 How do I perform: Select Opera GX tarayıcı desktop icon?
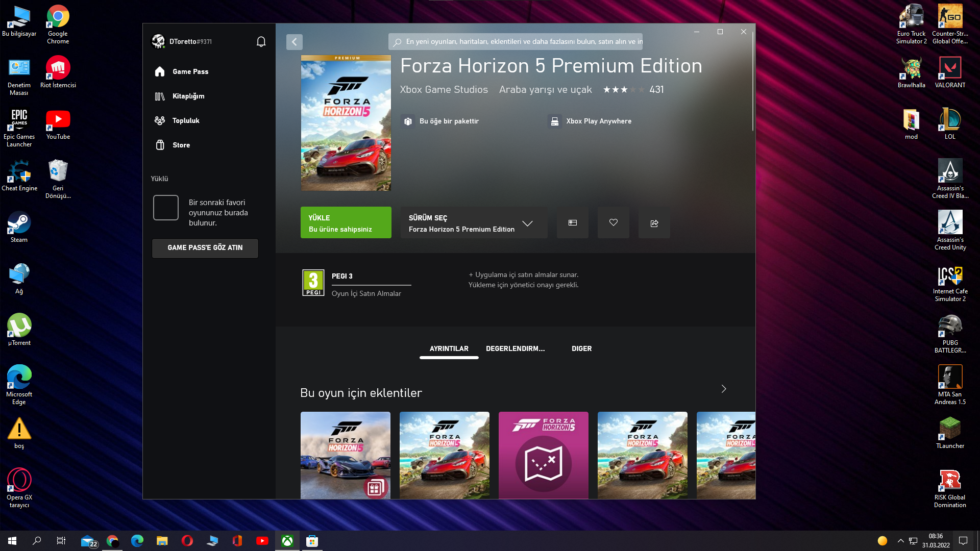tap(19, 488)
